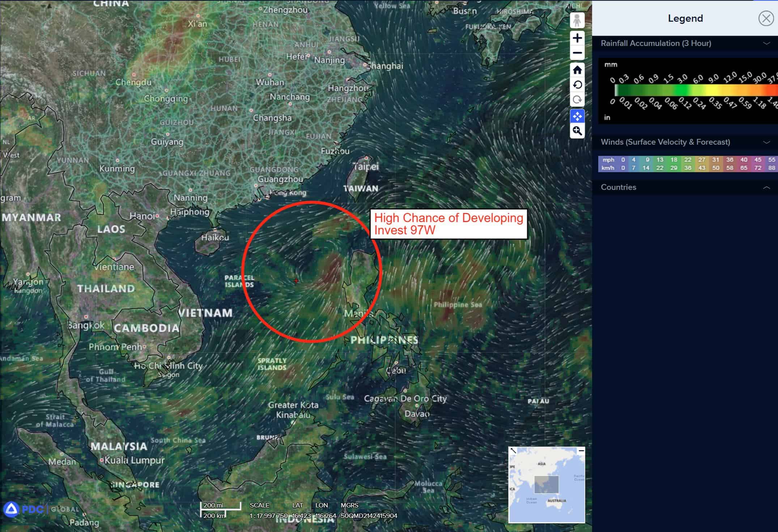778x532 pixels.
Task: Click the MYANMAR country label
Action: tap(31, 217)
